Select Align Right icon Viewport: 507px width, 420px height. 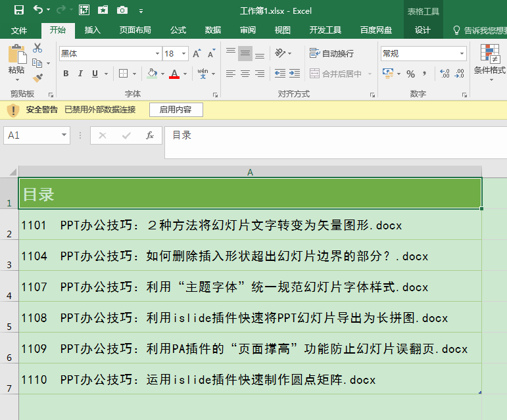260,74
